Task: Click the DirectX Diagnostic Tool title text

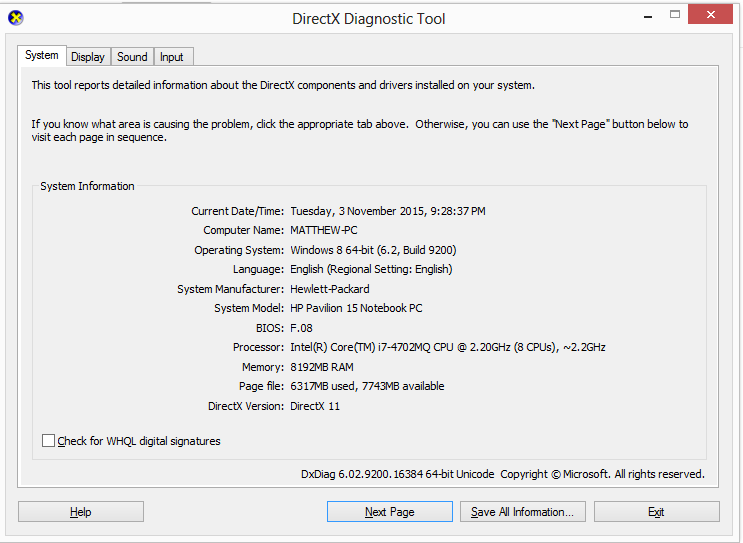Action: coord(369,18)
